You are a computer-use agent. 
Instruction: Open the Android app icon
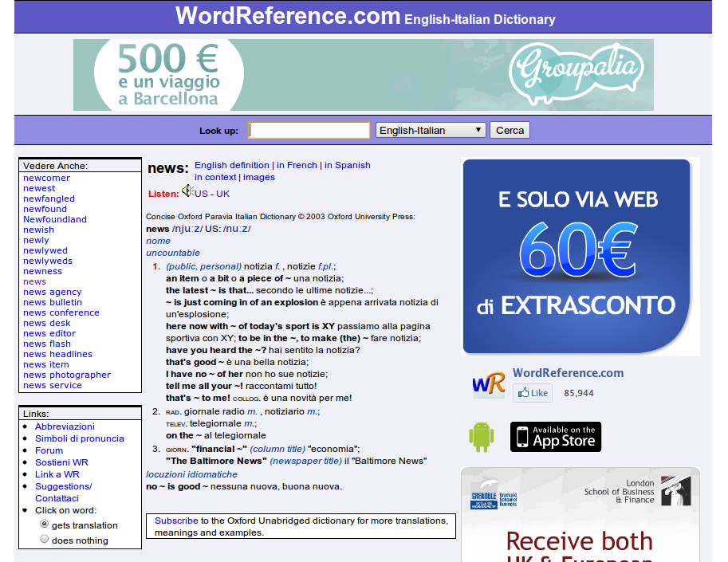(482, 437)
